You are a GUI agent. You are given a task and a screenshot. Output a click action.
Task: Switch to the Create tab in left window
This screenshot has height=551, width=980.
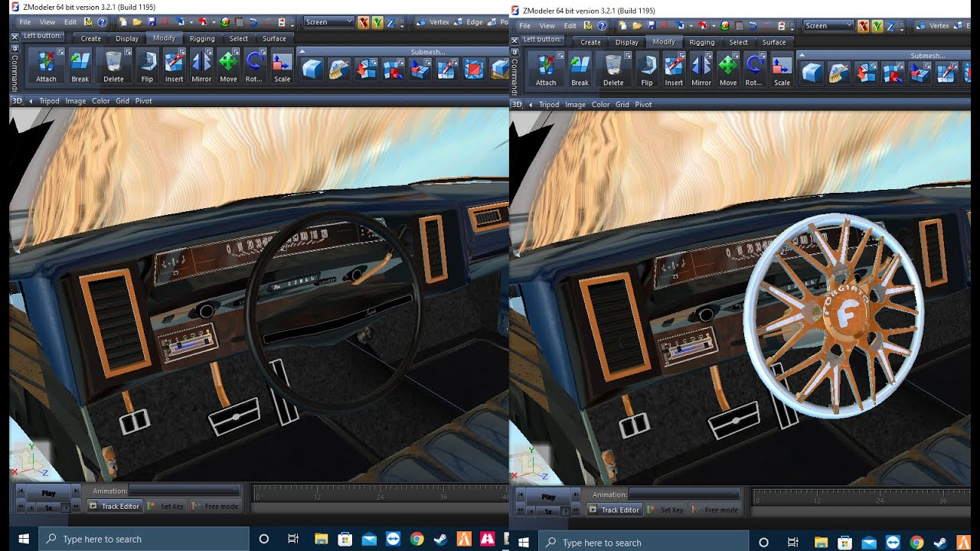(90, 38)
